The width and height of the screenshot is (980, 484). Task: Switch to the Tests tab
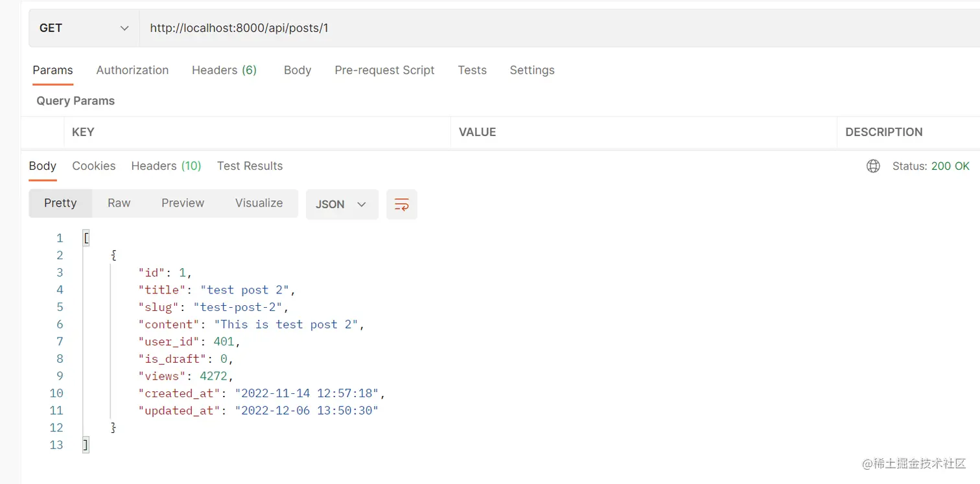click(472, 70)
